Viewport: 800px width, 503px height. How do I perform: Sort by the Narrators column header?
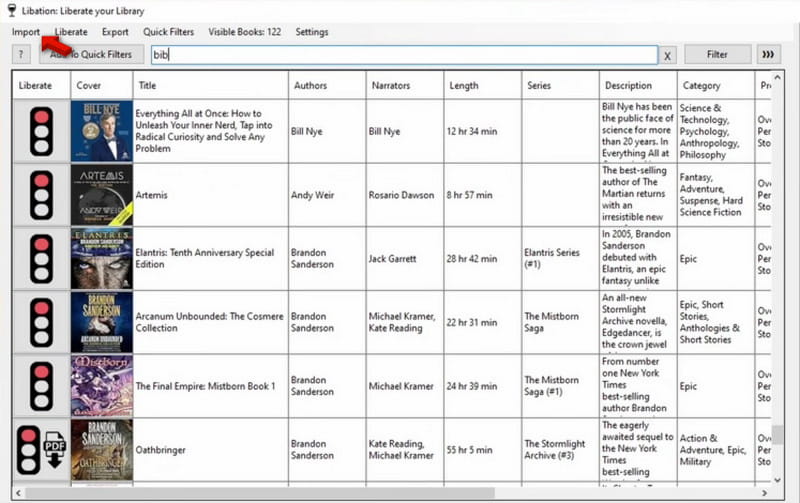coord(405,85)
